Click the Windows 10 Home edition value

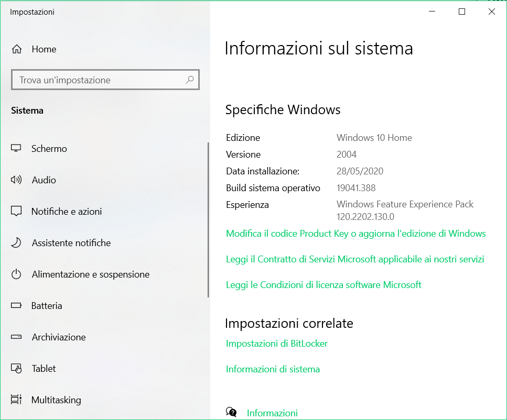click(x=374, y=138)
